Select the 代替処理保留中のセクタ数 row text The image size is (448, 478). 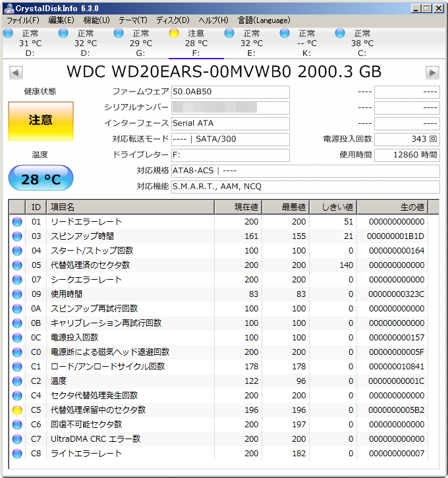coord(98,410)
